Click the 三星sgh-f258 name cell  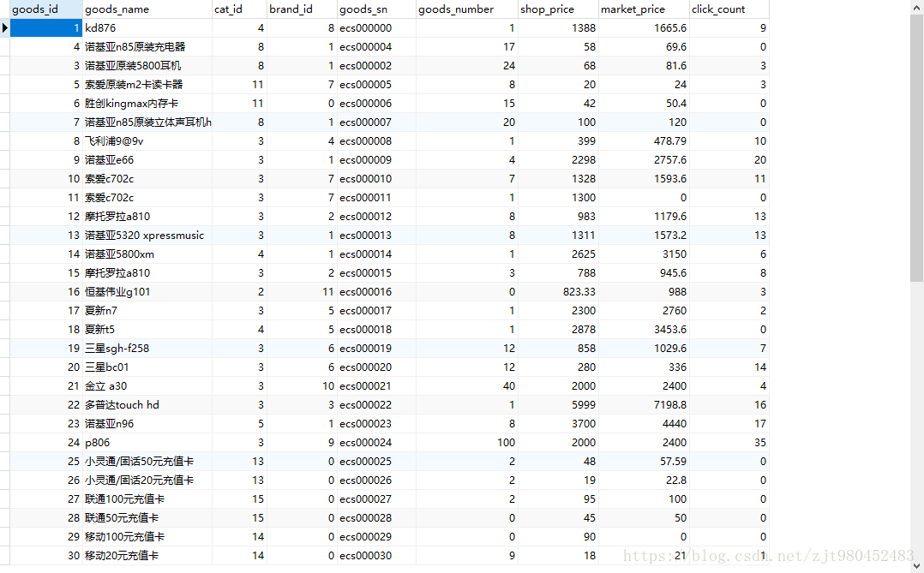[147, 348]
